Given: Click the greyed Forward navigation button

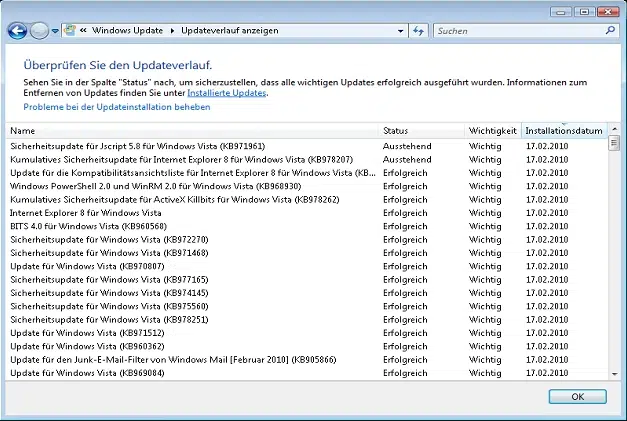Looking at the screenshot, I should click(x=40, y=31).
